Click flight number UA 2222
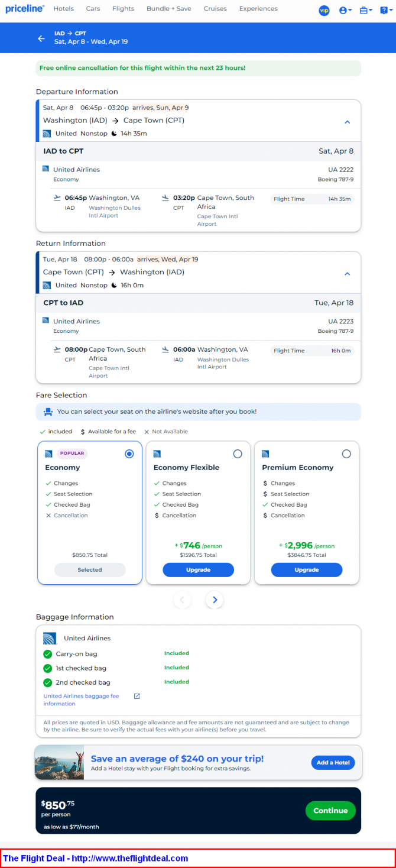 pos(341,170)
